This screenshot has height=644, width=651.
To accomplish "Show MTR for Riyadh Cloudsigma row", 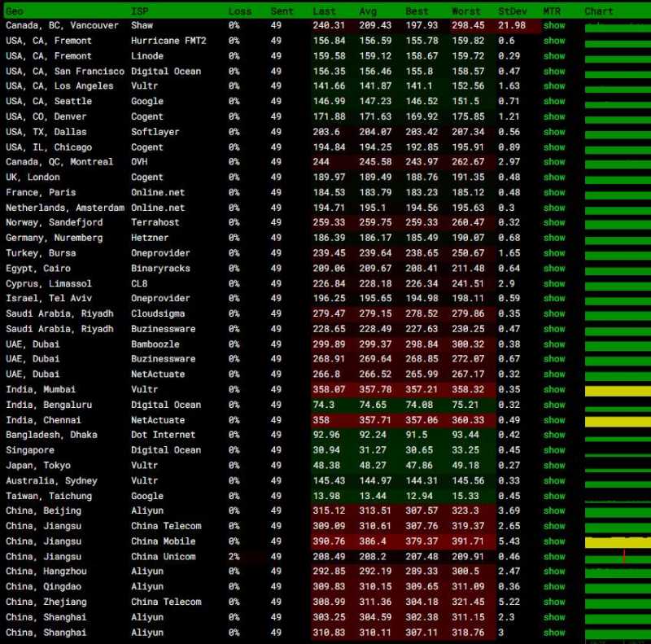I will (554, 313).
